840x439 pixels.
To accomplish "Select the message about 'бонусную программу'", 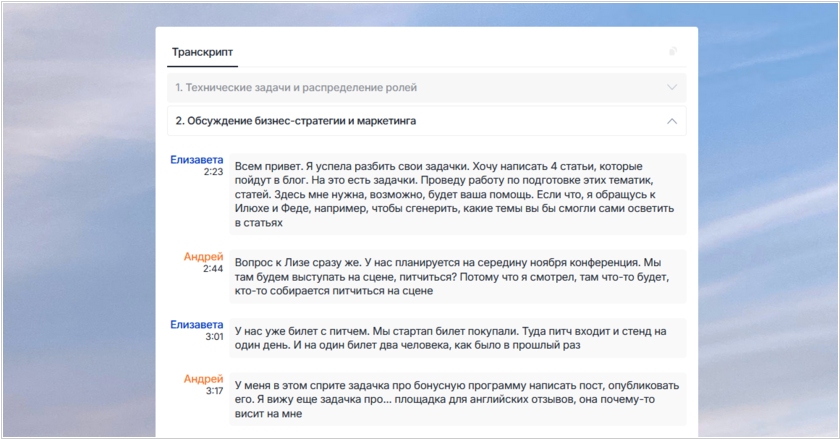I will (456, 399).
